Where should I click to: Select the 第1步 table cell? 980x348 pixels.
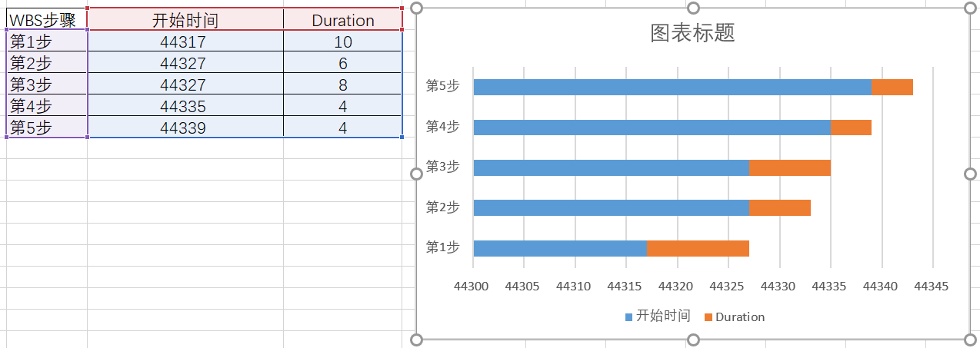click(x=47, y=41)
